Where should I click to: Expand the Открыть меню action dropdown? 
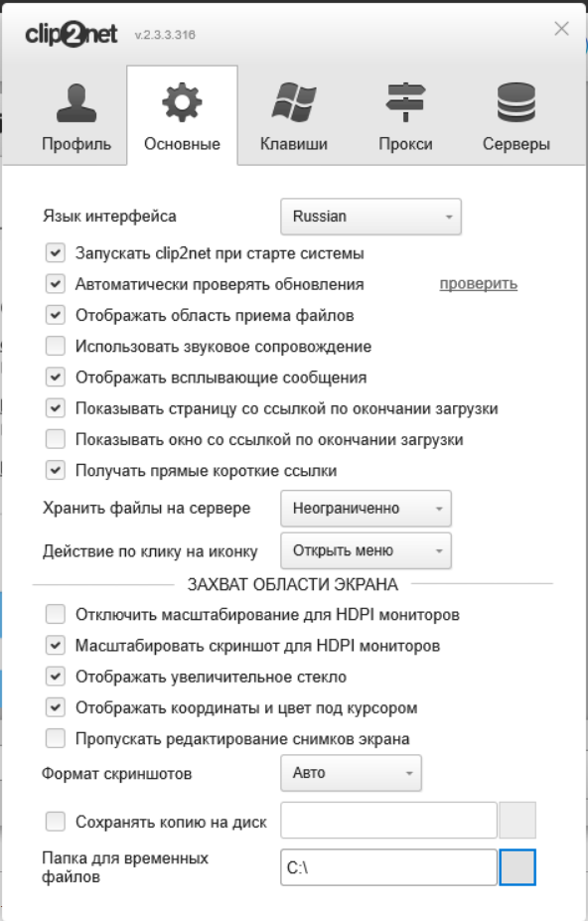click(x=366, y=550)
